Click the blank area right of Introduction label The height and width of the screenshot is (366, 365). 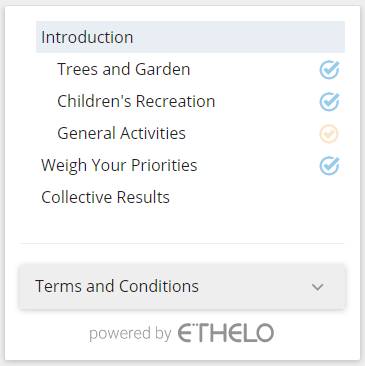click(x=238, y=37)
